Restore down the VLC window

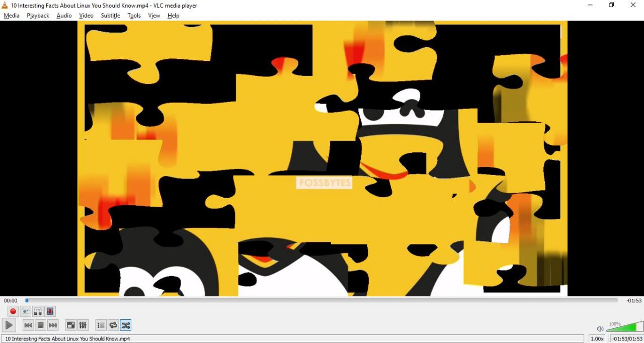611,5
